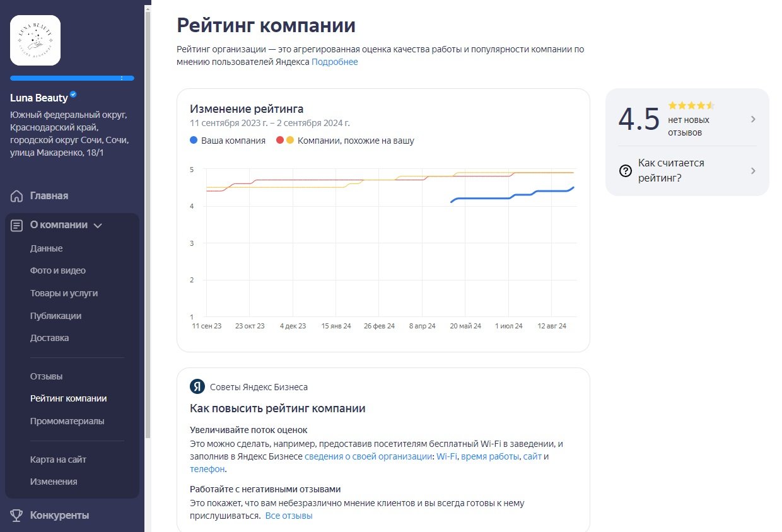Open Промоматериалы in the sidebar
782x532 pixels.
pos(67,421)
